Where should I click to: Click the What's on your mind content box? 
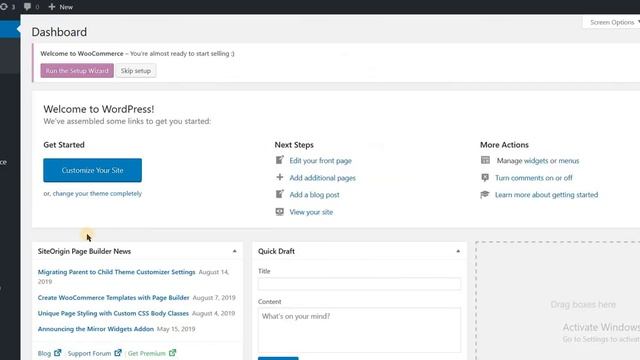click(359, 330)
